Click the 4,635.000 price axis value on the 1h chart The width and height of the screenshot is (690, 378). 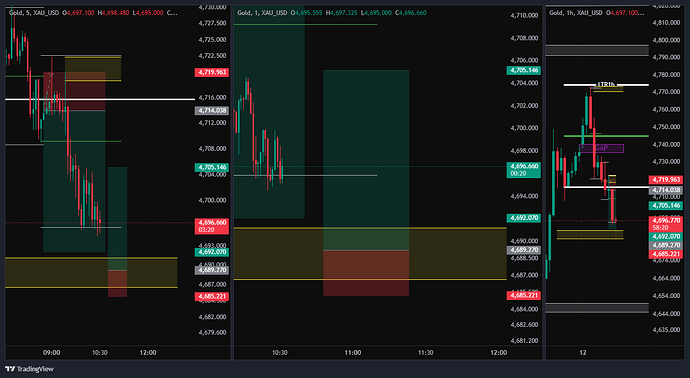[x=667, y=330]
